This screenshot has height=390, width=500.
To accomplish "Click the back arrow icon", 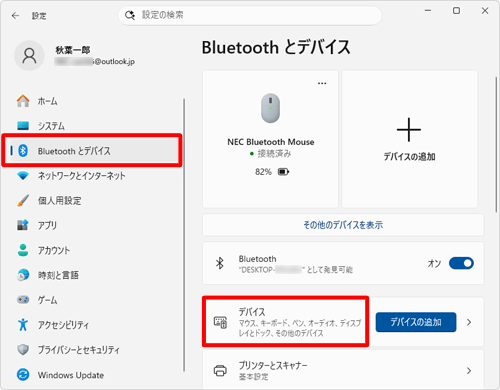I will tap(15, 16).
